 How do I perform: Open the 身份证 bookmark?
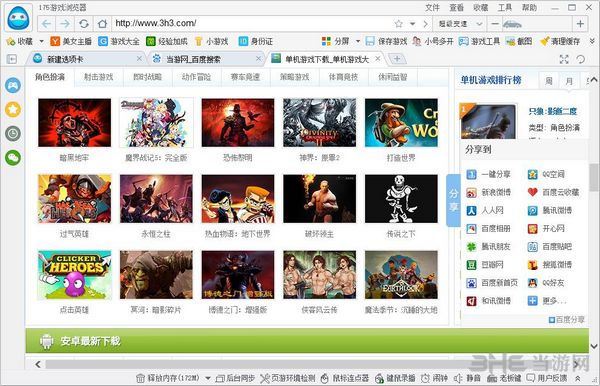pos(256,41)
